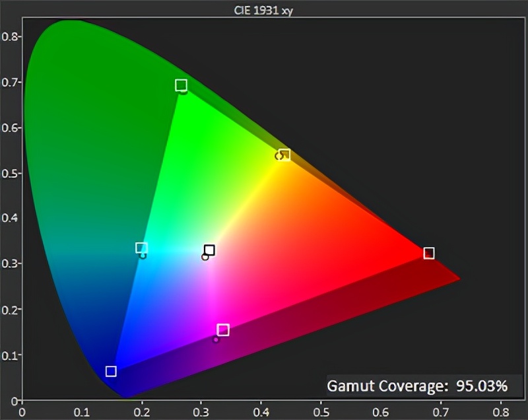This screenshot has height=420, width=528.
Task: Click the measured yellow circle marker
Action: pos(279,156)
